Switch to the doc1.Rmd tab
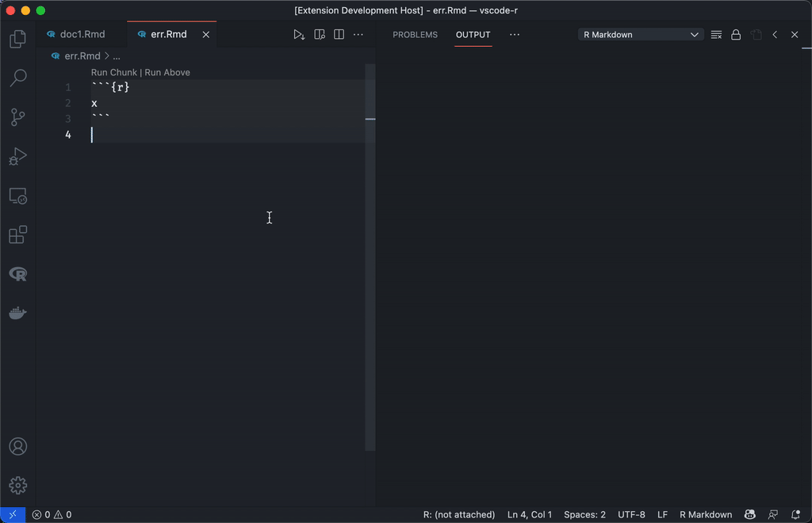The width and height of the screenshot is (812, 523). pyautogui.click(x=82, y=35)
